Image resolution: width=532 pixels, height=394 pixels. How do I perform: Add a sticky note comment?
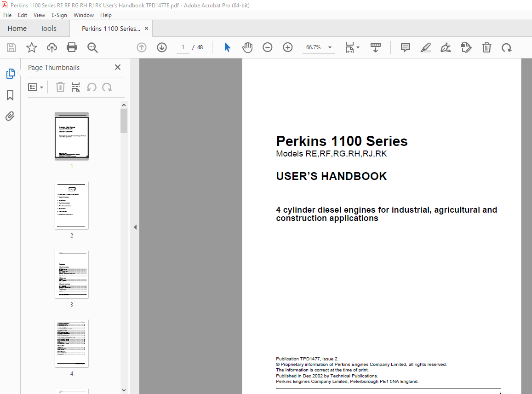click(x=405, y=47)
